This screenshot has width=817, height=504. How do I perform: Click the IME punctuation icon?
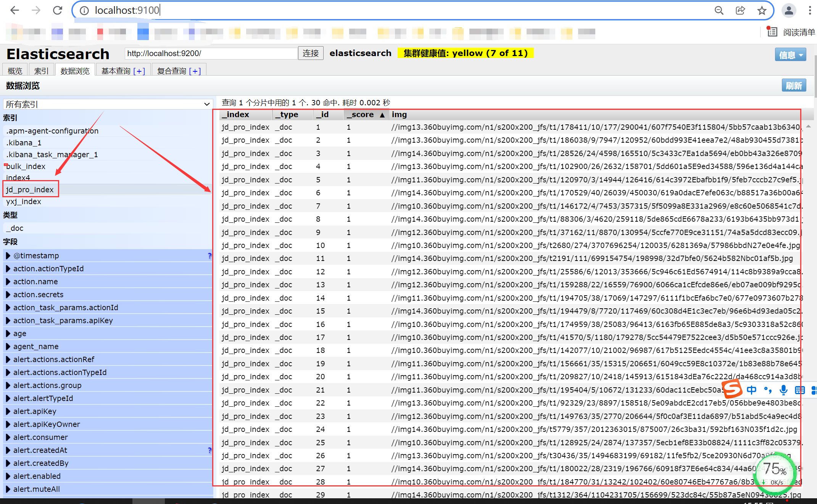[x=767, y=390]
